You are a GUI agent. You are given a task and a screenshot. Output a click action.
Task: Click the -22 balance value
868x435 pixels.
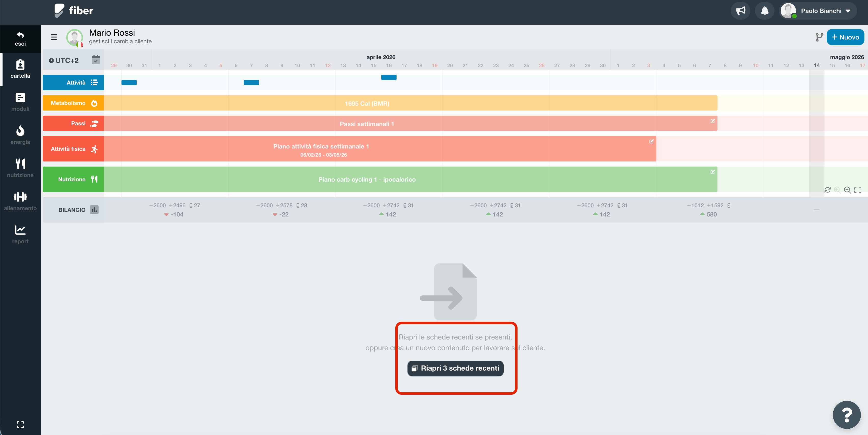click(284, 214)
